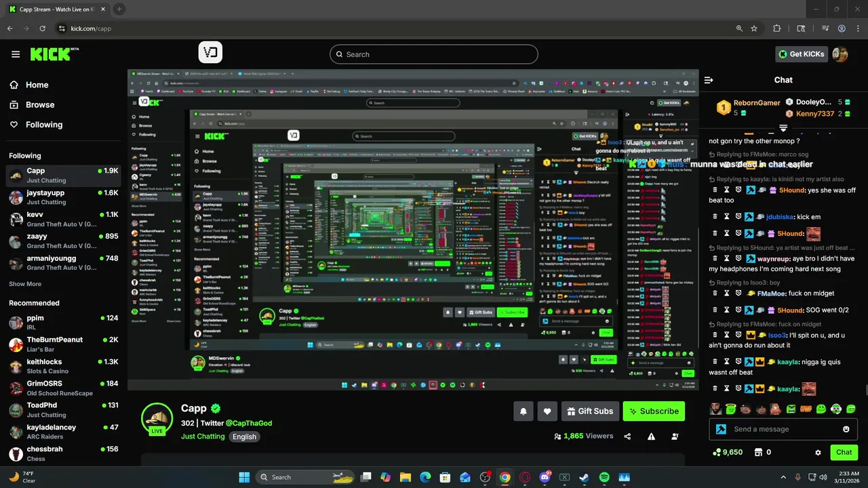
Task: Open Windows Start menu
Action: click(x=244, y=477)
